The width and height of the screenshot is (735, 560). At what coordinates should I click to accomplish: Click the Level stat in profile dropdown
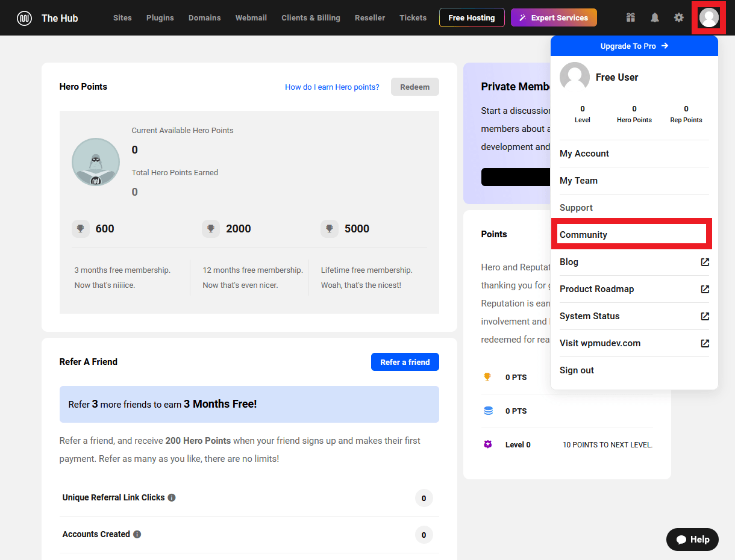583,114
